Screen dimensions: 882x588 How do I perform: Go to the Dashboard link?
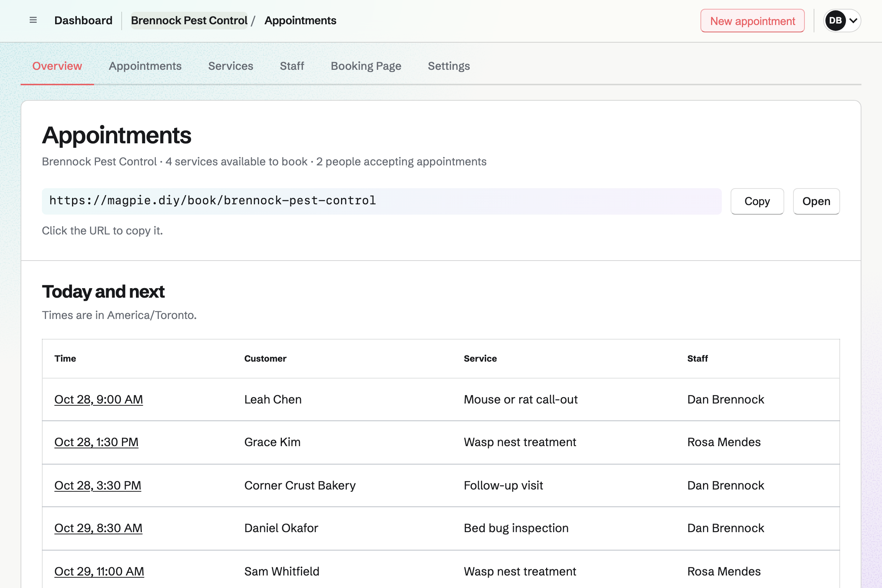83,21
